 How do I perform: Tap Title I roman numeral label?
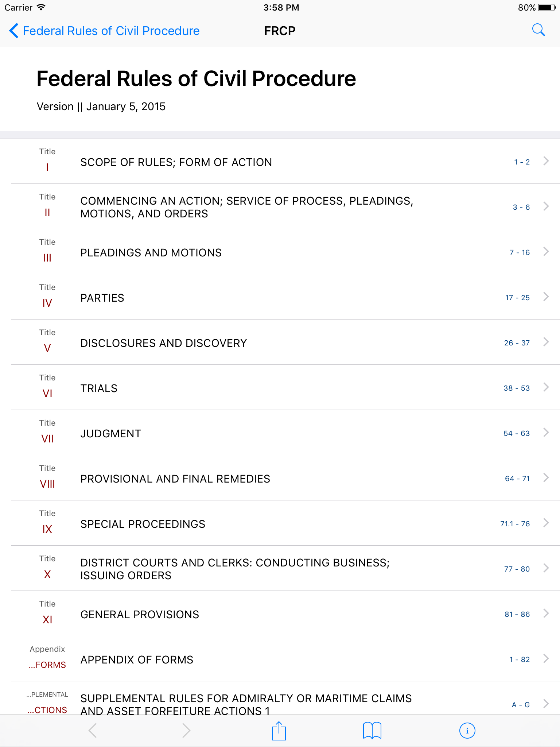[x=47, y=167]
